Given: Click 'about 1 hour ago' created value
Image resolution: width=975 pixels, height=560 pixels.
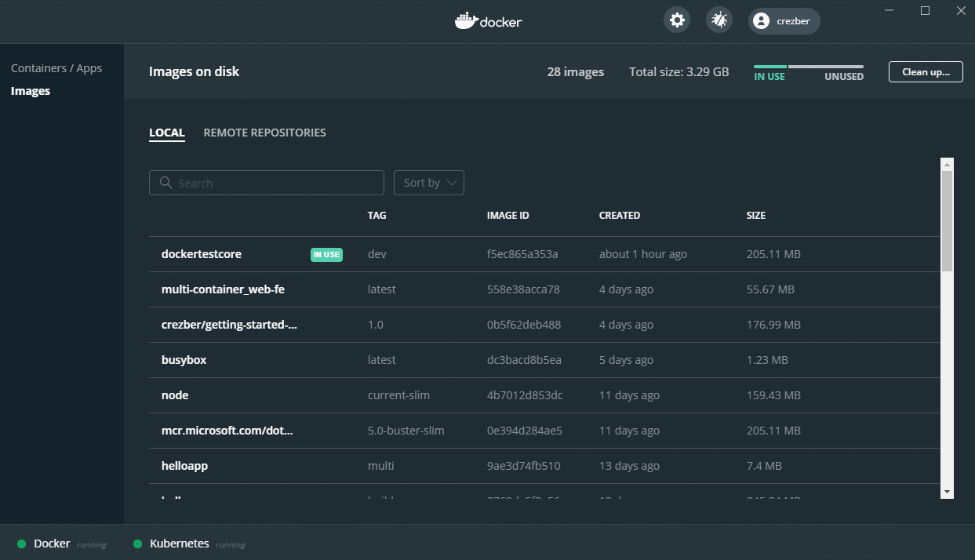Looking at the screenshot, I should click(x=643, y=254).
